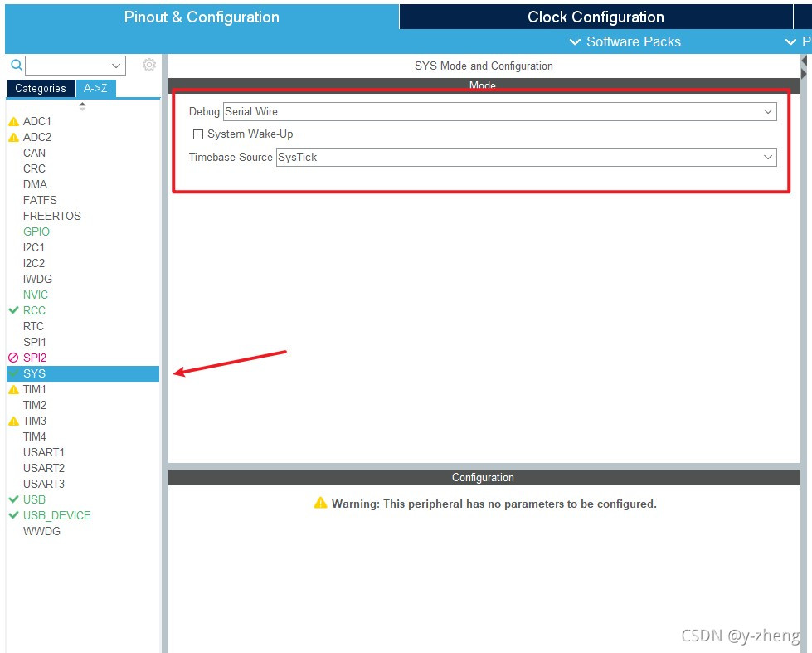Expand the Software Packs menu

pos(625,42)
